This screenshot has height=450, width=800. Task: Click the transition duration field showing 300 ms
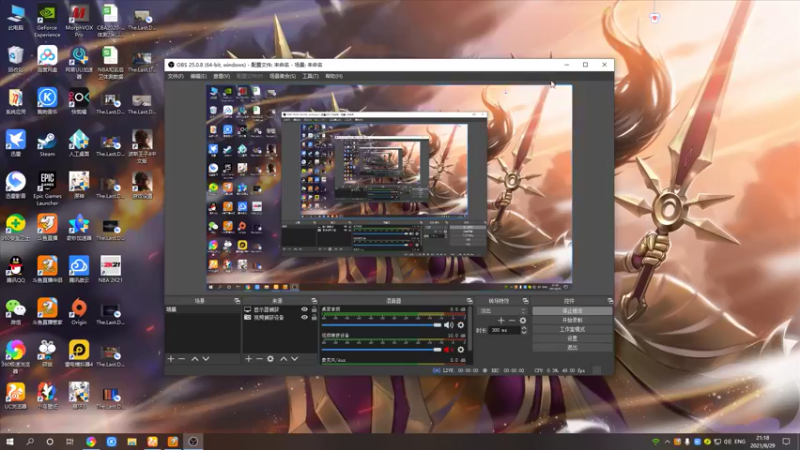click(504, 331)
